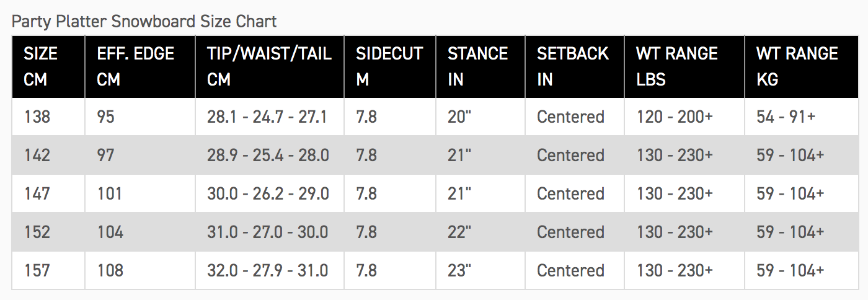
Task: Select the SETBACK IN header
Action: pyautogui.click(x=572, y=66)
